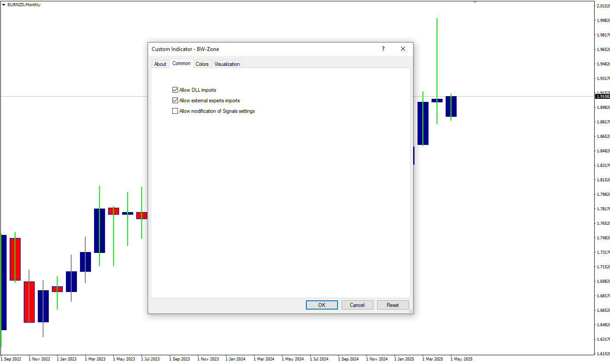Click the gray chart shift triangle marker
The width and height of the screenshot is (610, 364).
[475, 2]
